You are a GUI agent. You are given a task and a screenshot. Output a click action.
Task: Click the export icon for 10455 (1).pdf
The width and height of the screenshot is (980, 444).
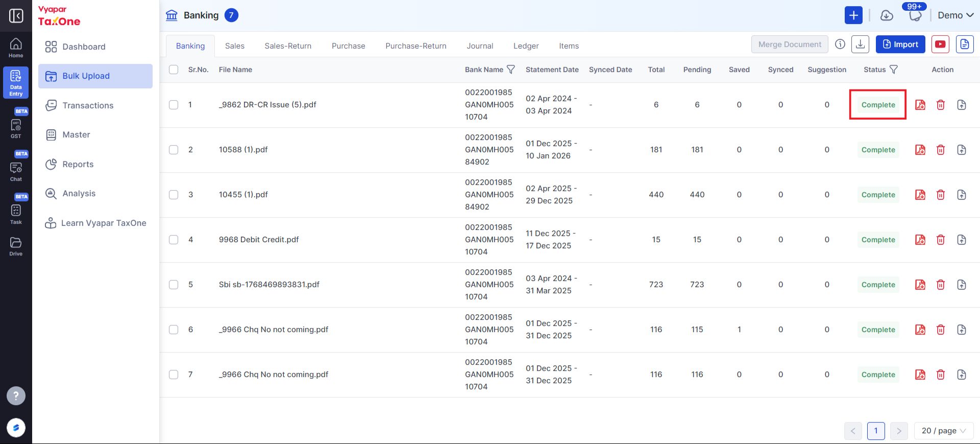pyautogui.click(x=962, y=195)
